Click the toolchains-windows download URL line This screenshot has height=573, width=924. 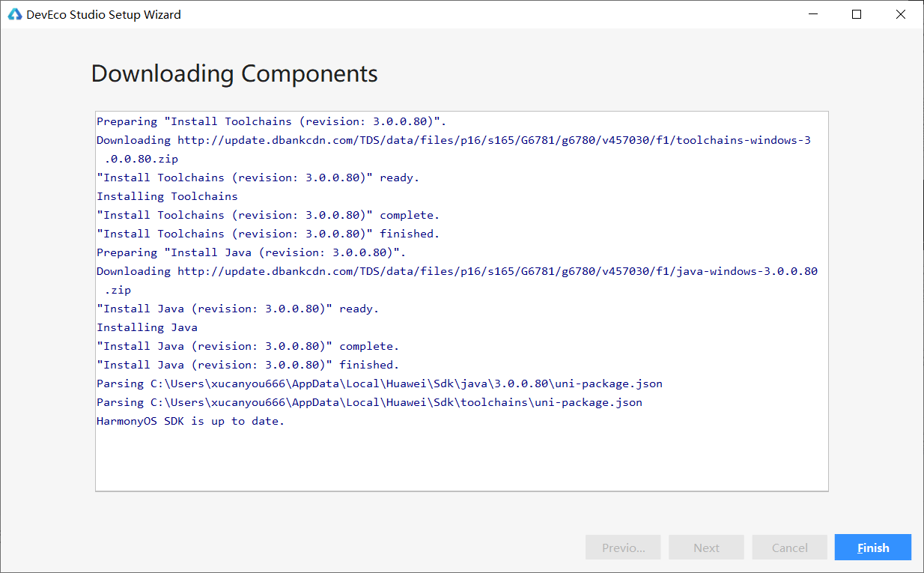point(453,140)
